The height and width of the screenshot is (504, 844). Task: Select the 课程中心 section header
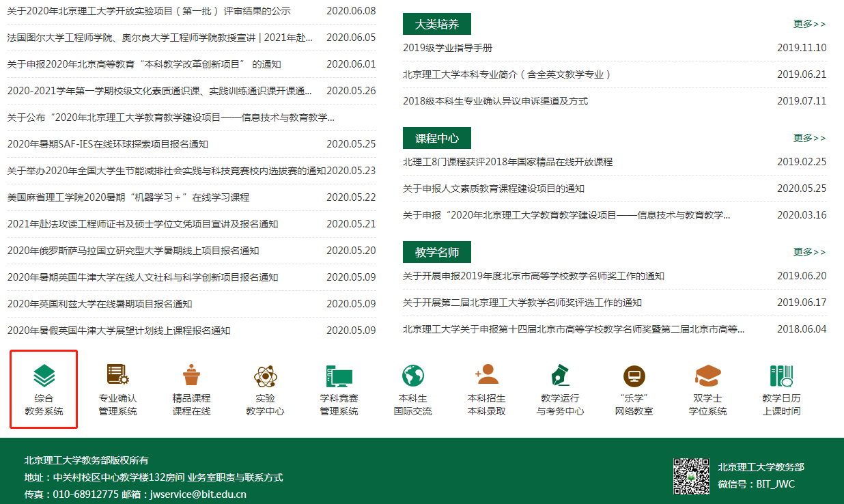click(436, 137)
